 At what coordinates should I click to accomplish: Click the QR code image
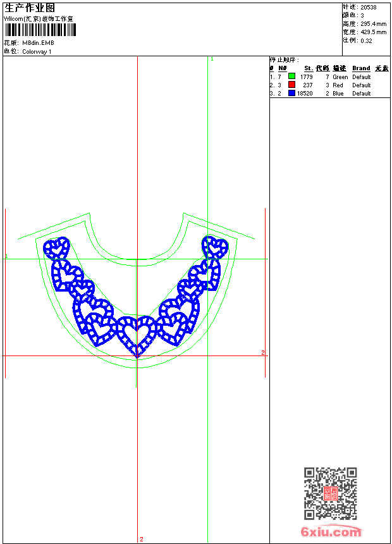click(331, 493)
